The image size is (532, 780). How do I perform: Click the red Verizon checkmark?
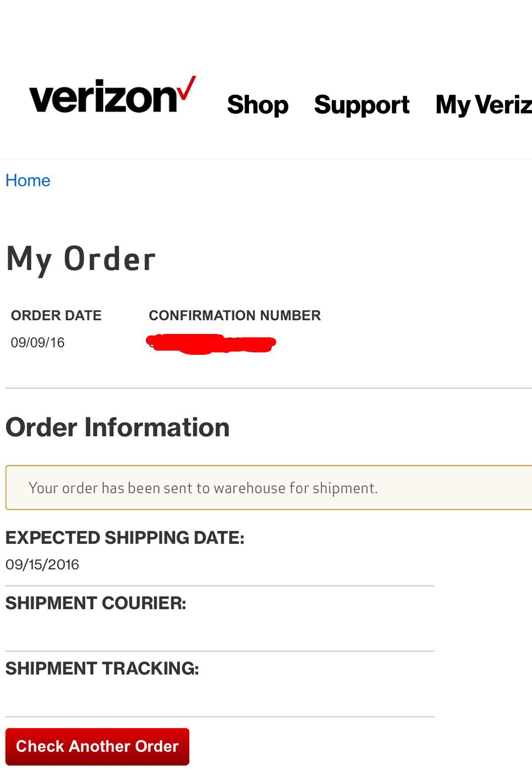[x=187, y=87]
